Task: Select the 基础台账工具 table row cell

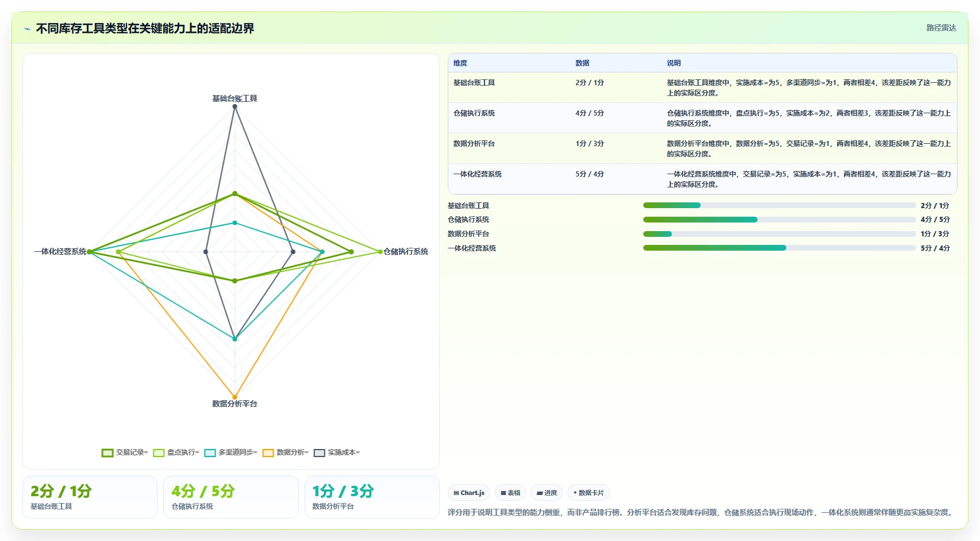Action: 474,83
